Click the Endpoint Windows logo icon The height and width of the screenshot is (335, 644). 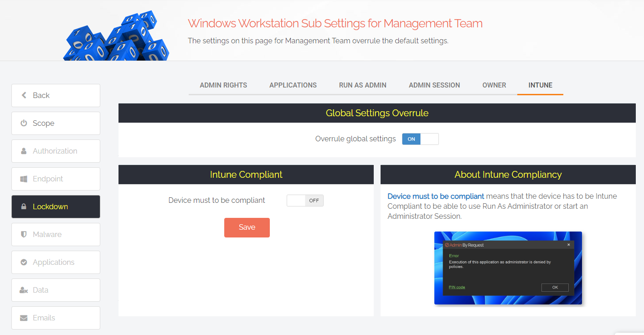coord(24,179)
